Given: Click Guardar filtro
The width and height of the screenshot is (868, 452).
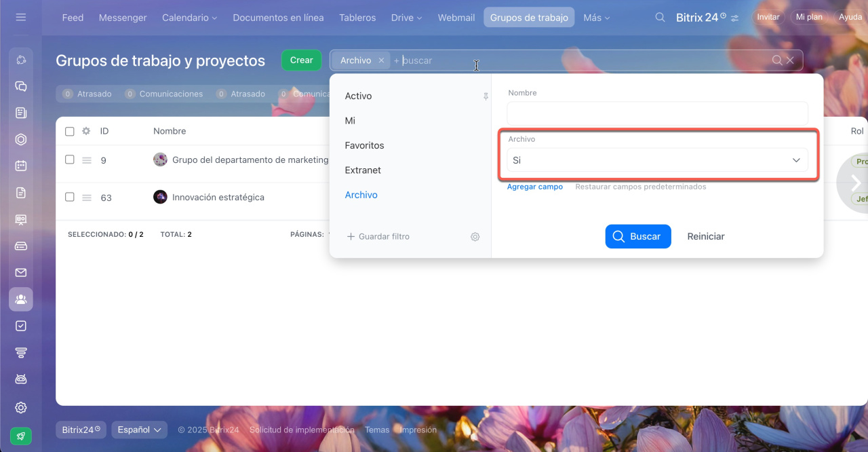Looking at the screenshot, I should point(378,237).
